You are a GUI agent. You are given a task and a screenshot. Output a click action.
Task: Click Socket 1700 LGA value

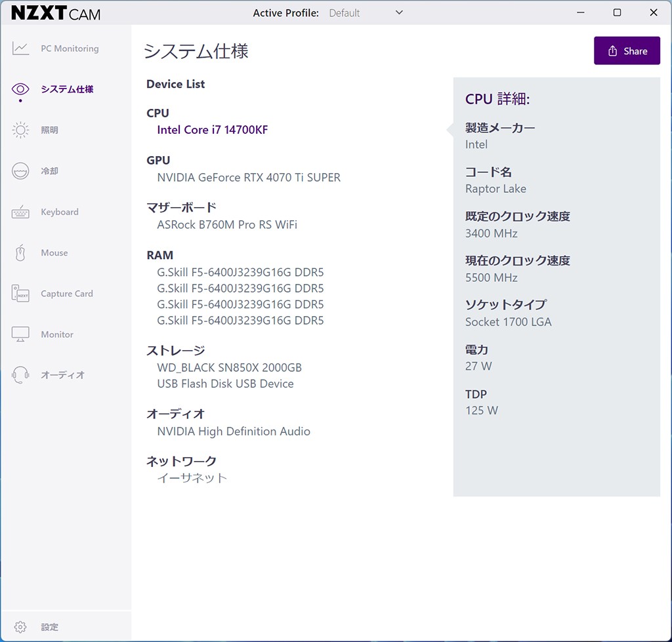509,322
